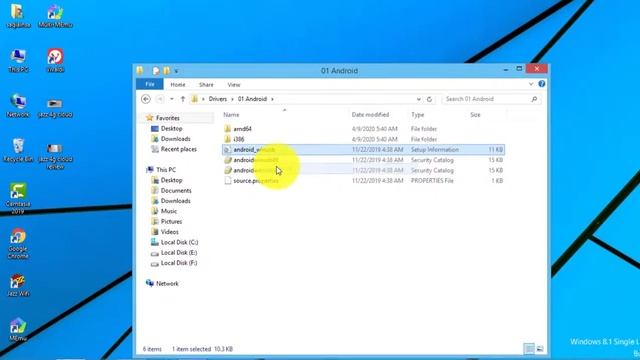The image size is (640, 360).
Task: Select the Network desktop icon
Action: (x=18, y=105)
